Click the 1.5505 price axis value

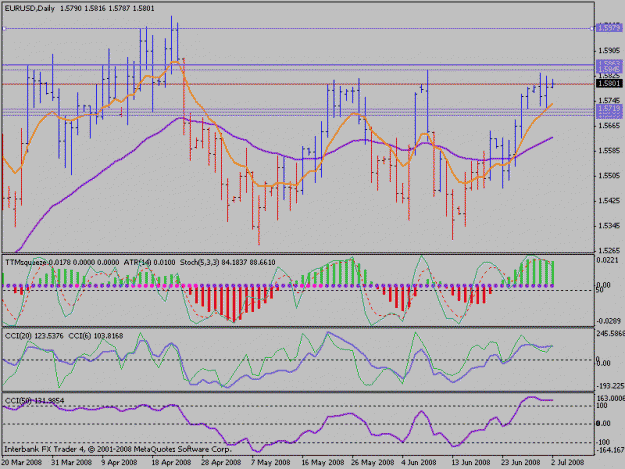coord(609,176)
